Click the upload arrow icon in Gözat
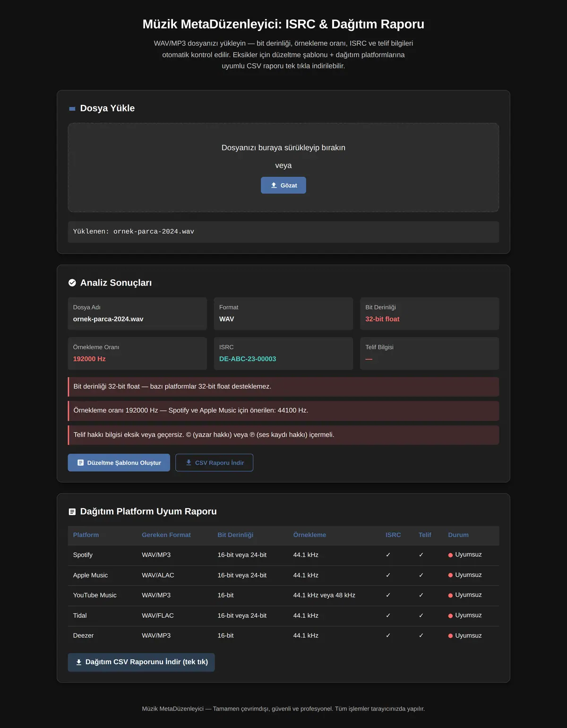 pyautogui.click(x=274, y=185)
